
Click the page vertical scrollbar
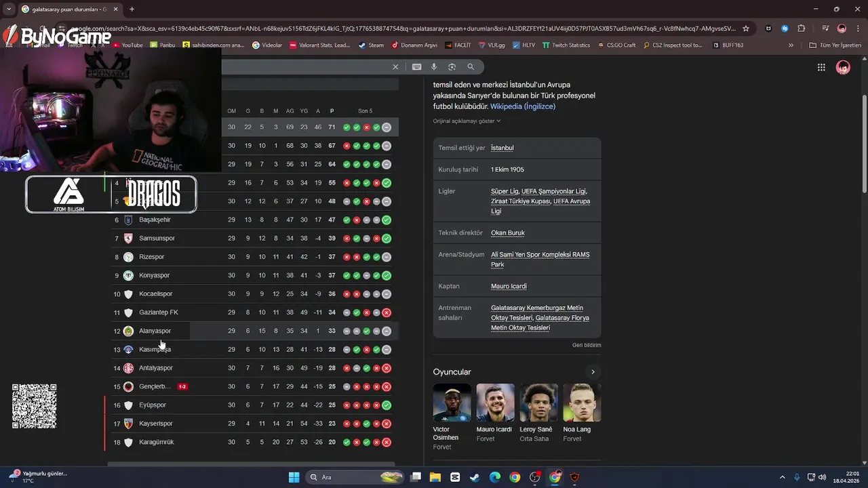coord(864,144)
